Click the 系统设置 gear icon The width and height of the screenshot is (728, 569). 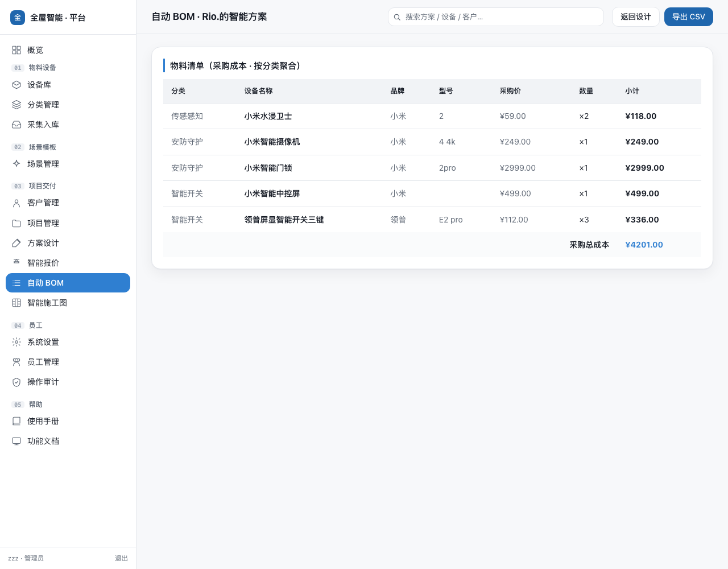pos(16,342)
